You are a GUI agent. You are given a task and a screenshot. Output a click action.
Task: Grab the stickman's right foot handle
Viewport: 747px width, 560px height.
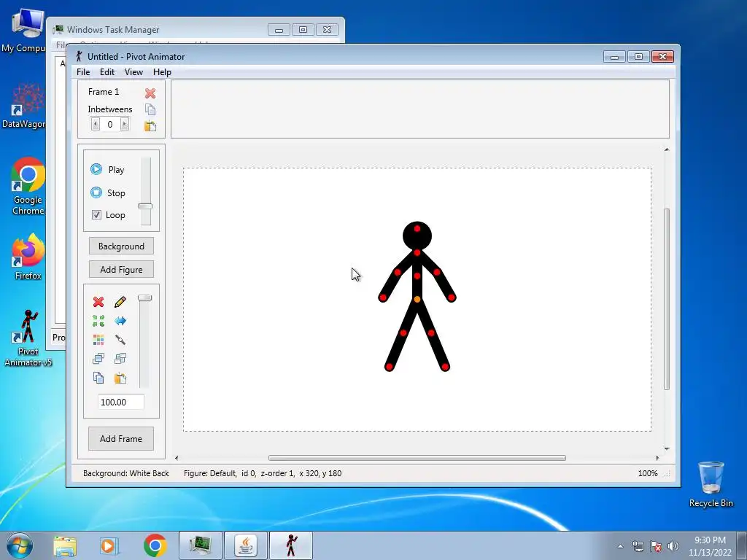[x=445, y=367]
